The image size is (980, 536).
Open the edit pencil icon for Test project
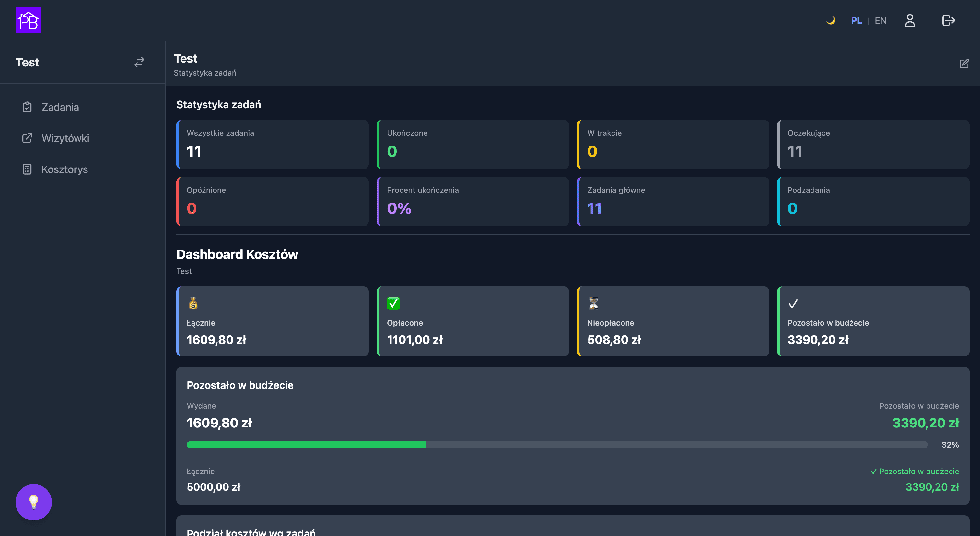click(964, 64)
